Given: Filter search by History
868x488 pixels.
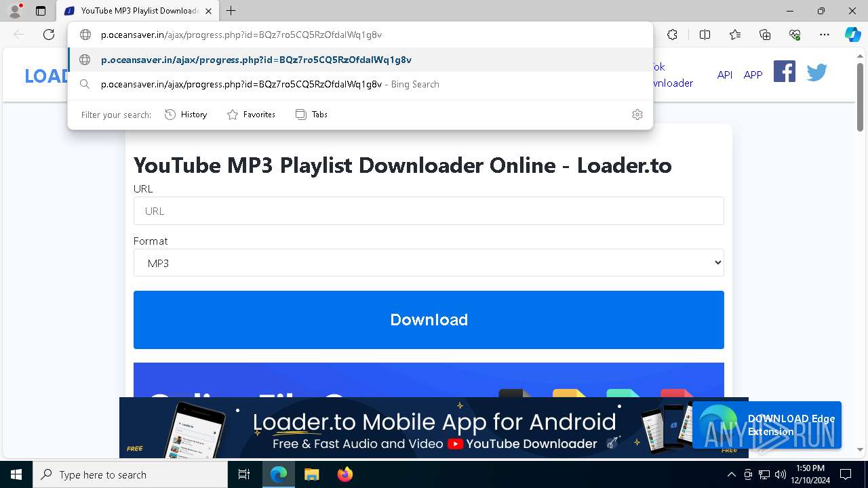Looking at the screenshot, I should point(186,115).
